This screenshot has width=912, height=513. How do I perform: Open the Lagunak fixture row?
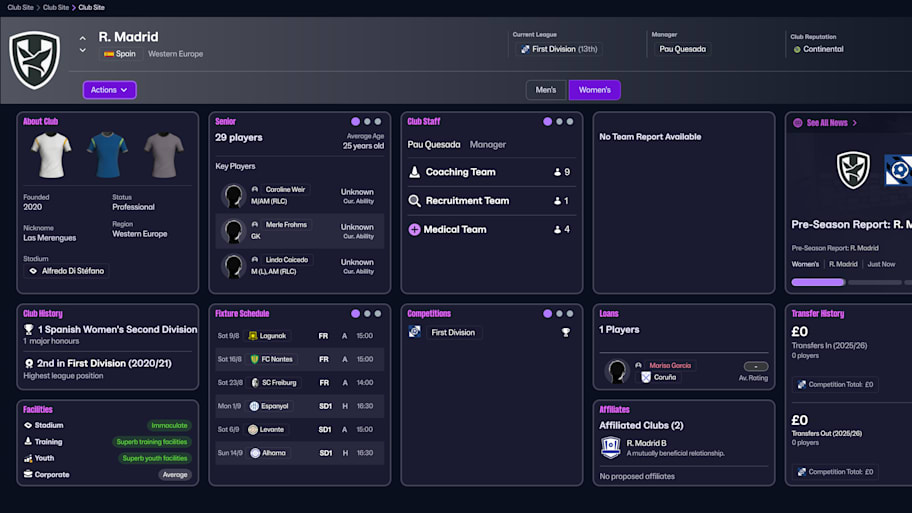[x=300, y=336]
